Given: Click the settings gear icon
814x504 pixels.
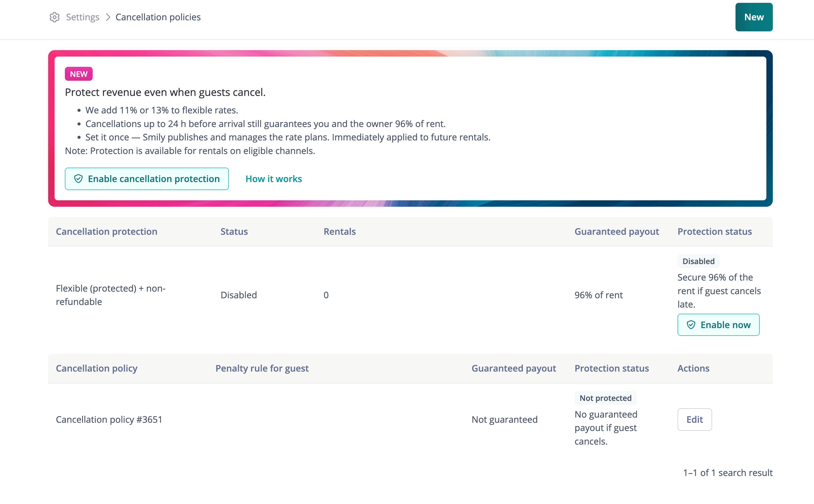Looking at the screenshot, I should pos(54,17).
